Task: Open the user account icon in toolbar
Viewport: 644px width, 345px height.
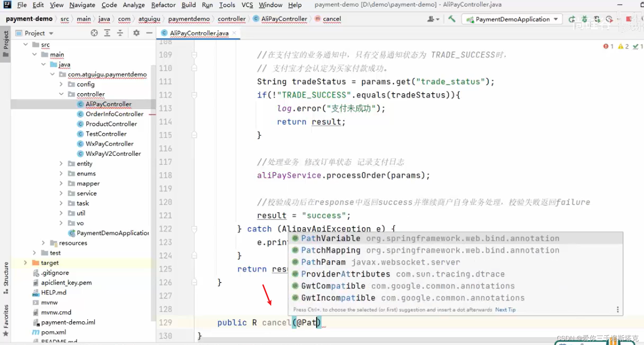Action: tap(433, 19)
